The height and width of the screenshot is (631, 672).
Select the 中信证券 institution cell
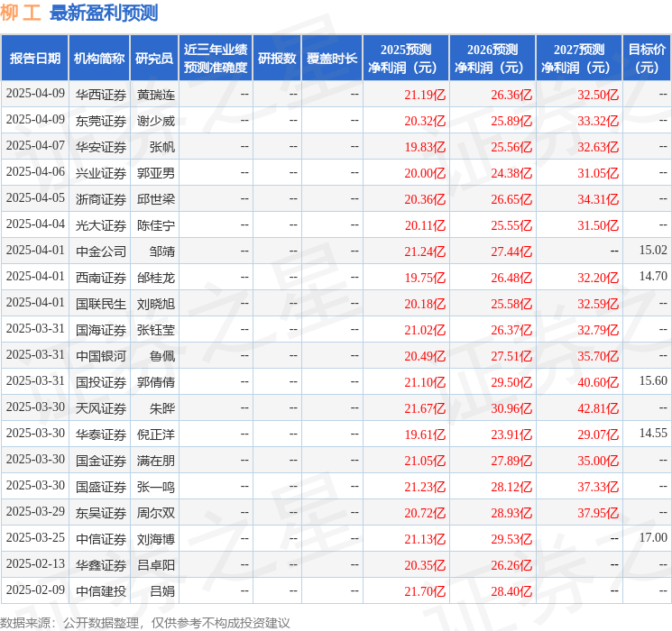(x=101, y=539)
